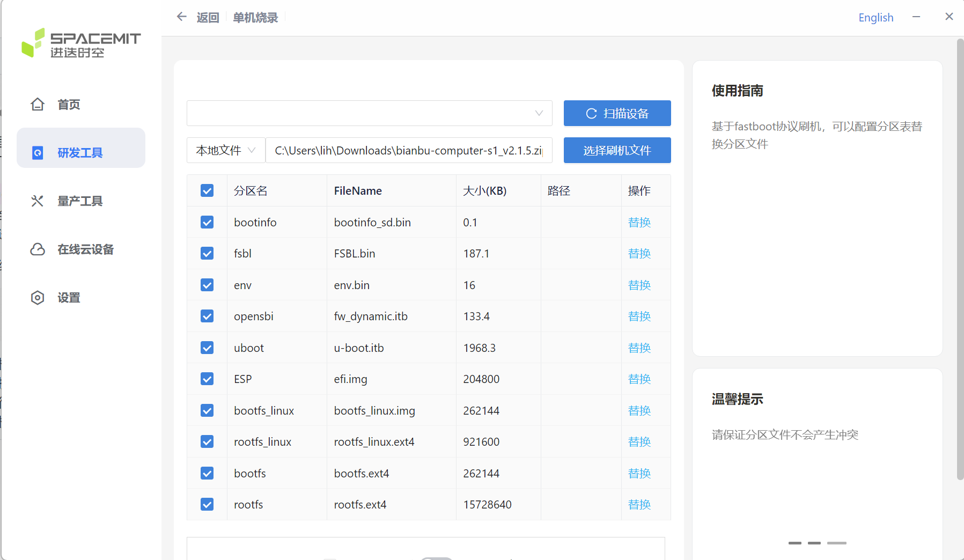The width and height of the screenshot is (964, 560).
Task: Uncheck the bootinfo partition checkbox
Action: [x=207, y=222]
